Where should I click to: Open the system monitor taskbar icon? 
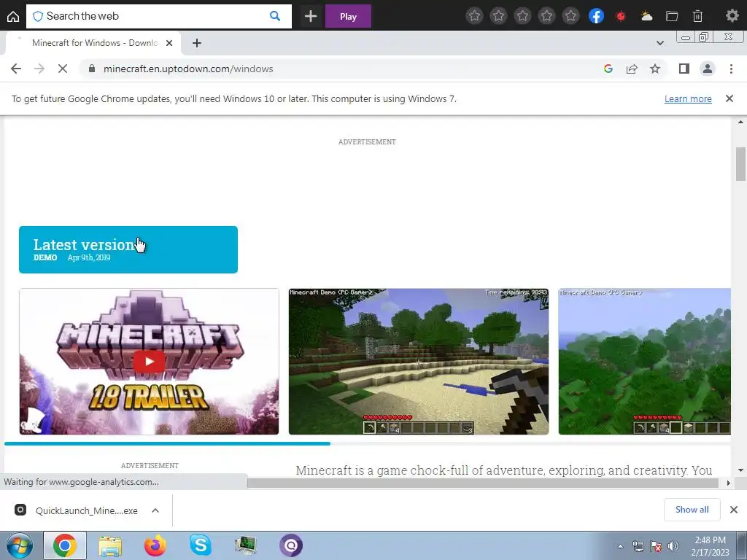246,545
